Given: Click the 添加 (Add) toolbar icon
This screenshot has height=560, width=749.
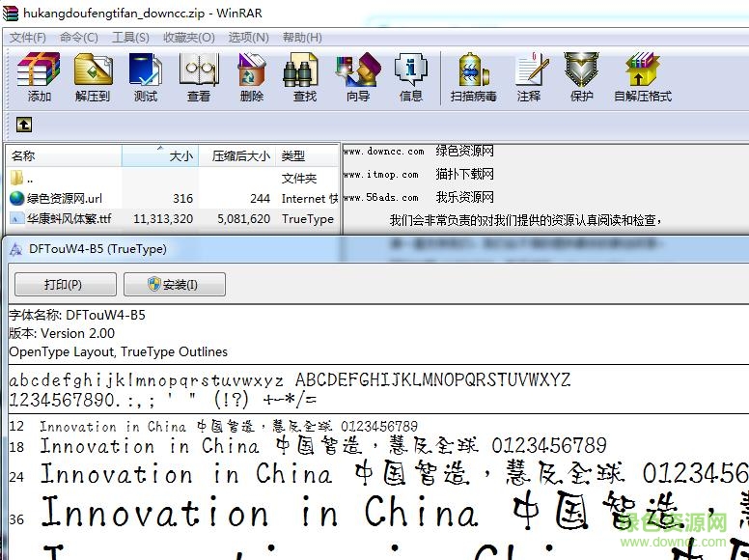Looking at the screenshot, I should [x=39, y=77].
